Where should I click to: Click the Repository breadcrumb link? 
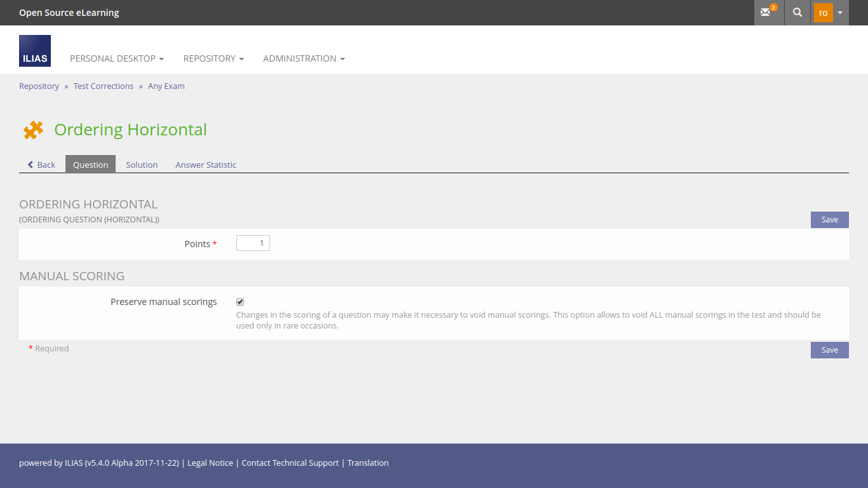coord(39,86)
